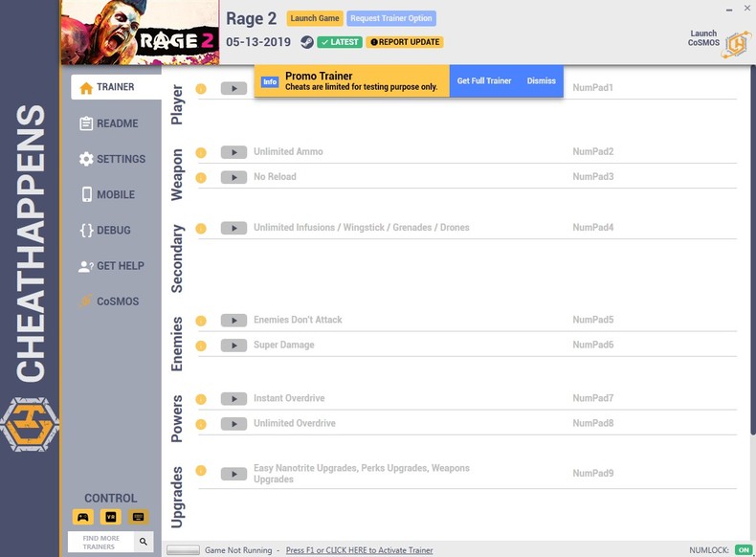Screen dimensions: 756x557
Task: Switch the NUMLOCK ON indicator
Action: click(744, 549)
